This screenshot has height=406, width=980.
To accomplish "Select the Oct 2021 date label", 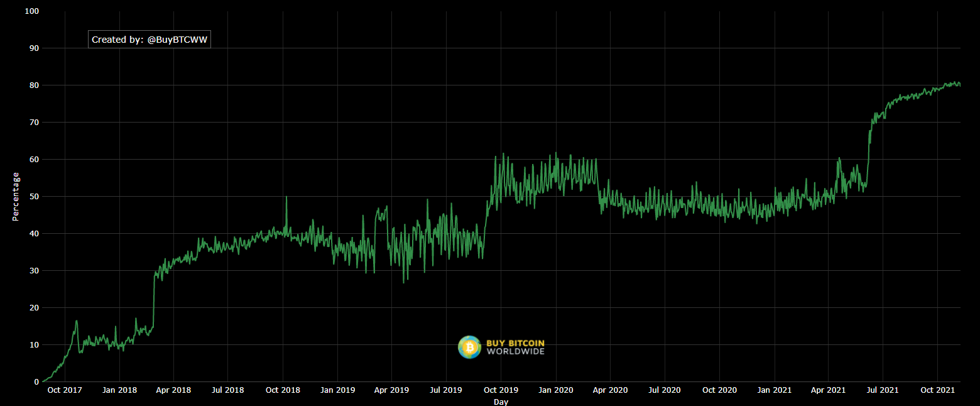I will pyautogui.click(x=937, y=390).
